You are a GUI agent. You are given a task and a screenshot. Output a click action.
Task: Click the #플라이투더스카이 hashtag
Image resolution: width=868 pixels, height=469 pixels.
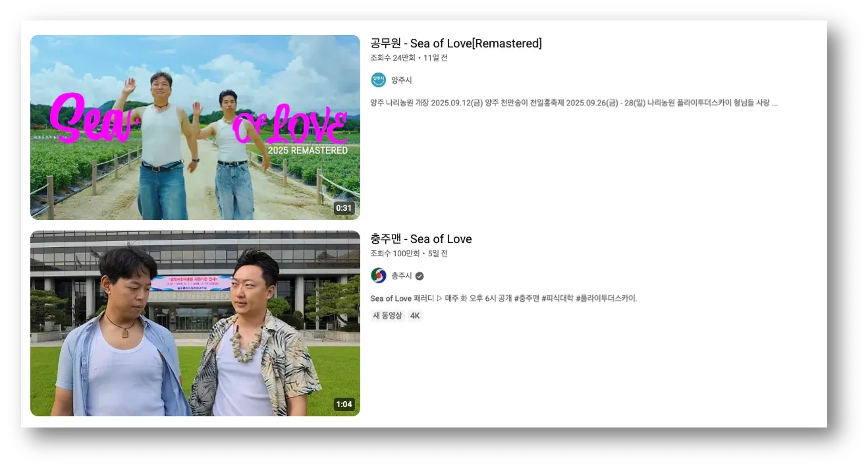coord(605,298)
